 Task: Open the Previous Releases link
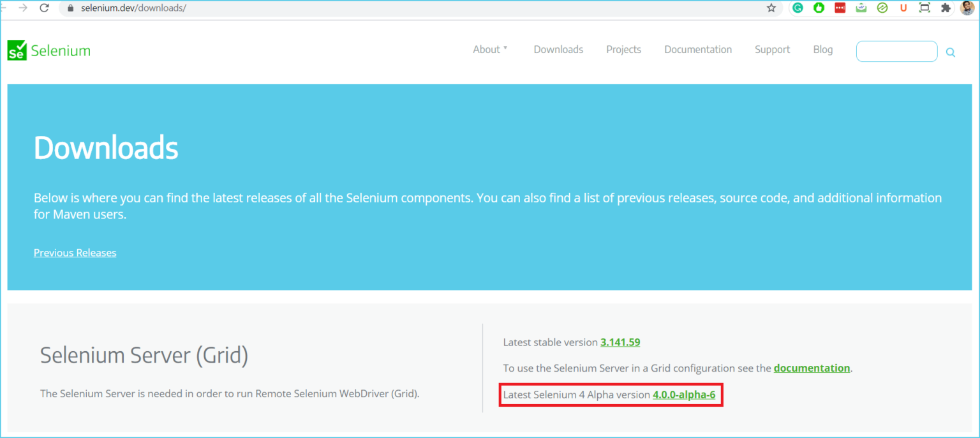pos(75,252)
